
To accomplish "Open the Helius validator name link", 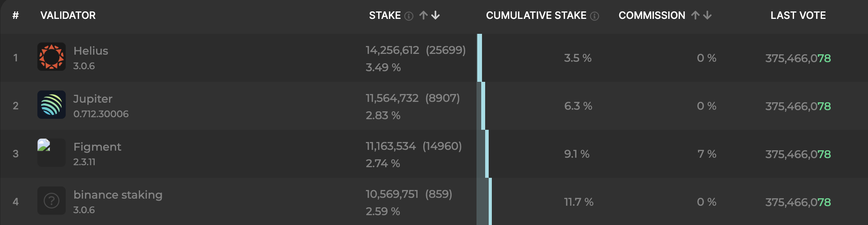I will click(x=90, y=51).
